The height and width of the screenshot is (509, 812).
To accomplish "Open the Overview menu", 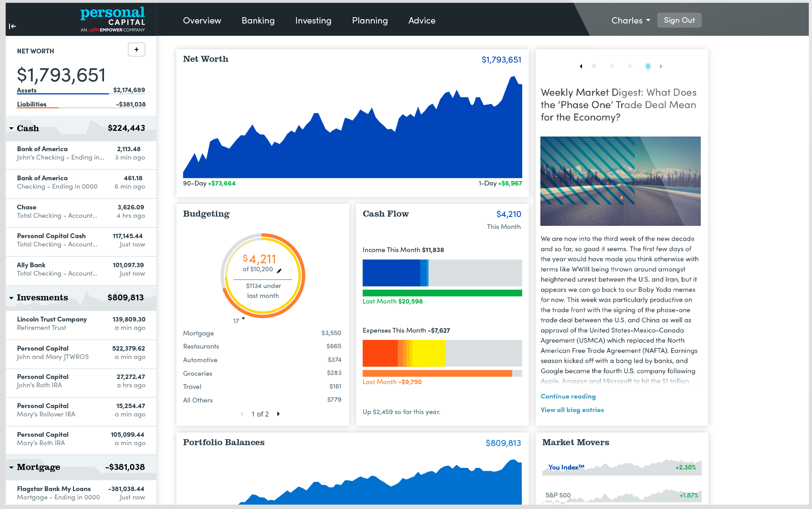I will click(202, 20).
